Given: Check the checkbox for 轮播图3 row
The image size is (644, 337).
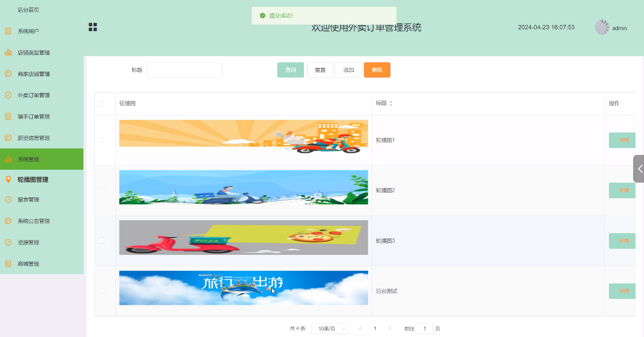Looking at the screenshot, I should (x=101, y=241).
